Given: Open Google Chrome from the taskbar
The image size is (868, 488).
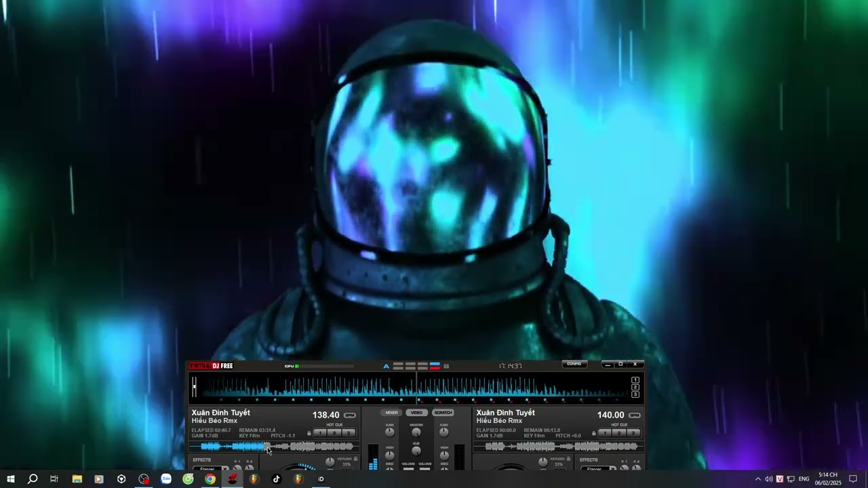Looking at the screenshot, I should 210,479.
